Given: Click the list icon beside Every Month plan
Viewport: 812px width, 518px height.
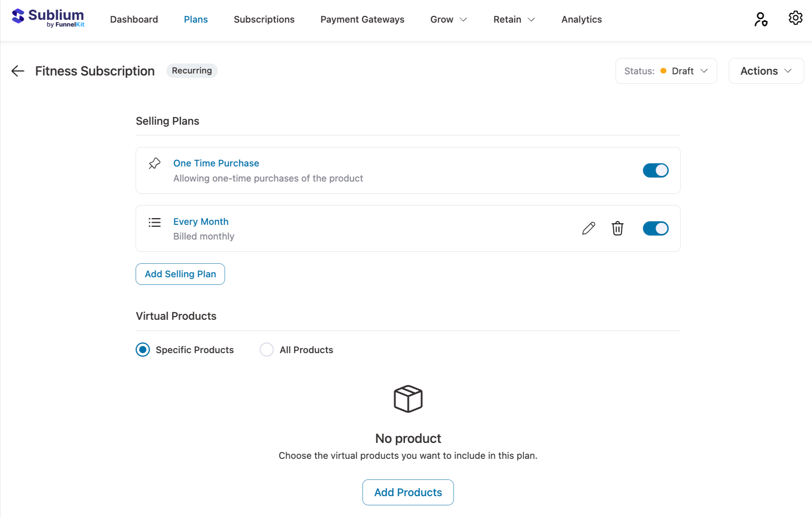Looking at the screenshot, I should tap(155, 222).
